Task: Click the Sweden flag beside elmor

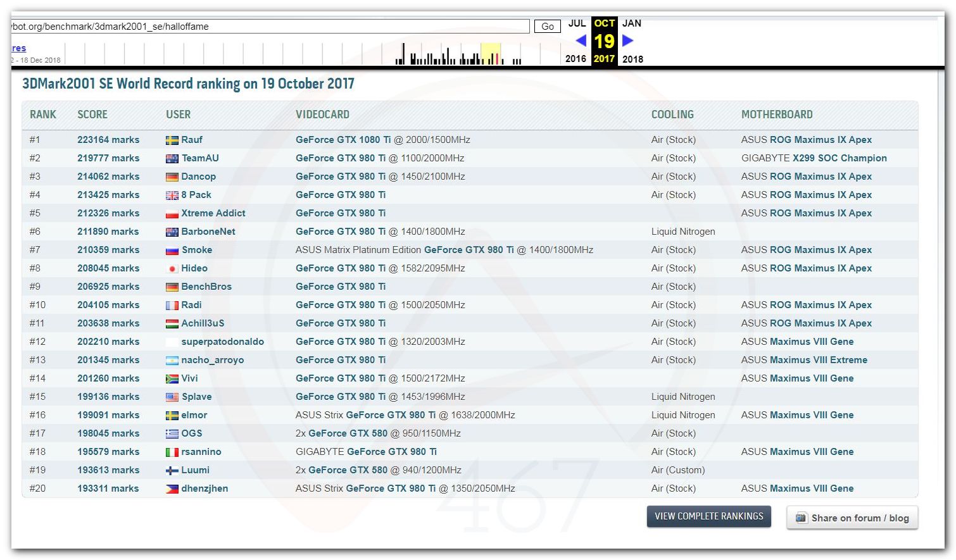Action: [x=172, y=416]
